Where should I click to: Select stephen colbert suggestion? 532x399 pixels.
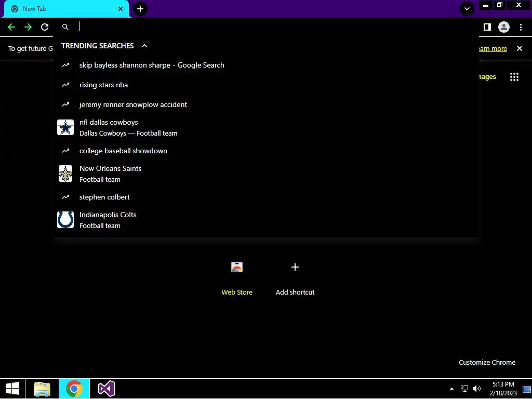click(x=266, y=197)
